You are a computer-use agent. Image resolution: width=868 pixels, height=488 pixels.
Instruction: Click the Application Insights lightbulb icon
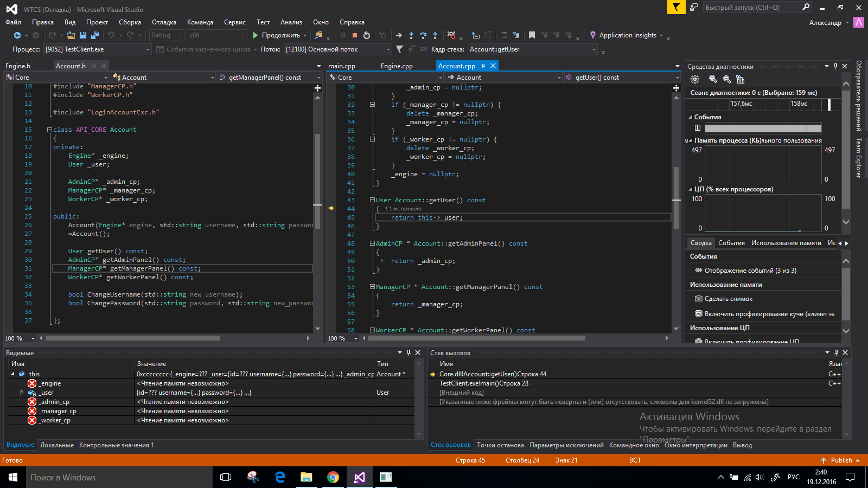(x=593, y=35)
